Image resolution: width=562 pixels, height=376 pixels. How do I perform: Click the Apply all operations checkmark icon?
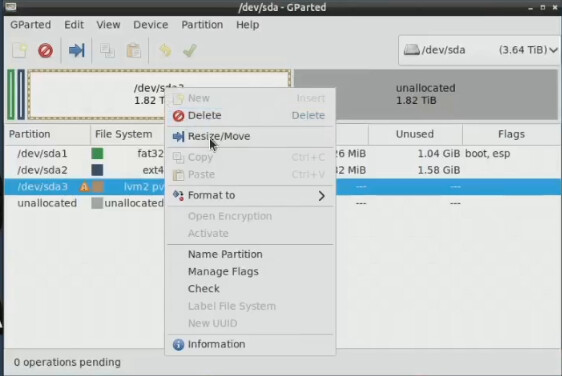190,51
